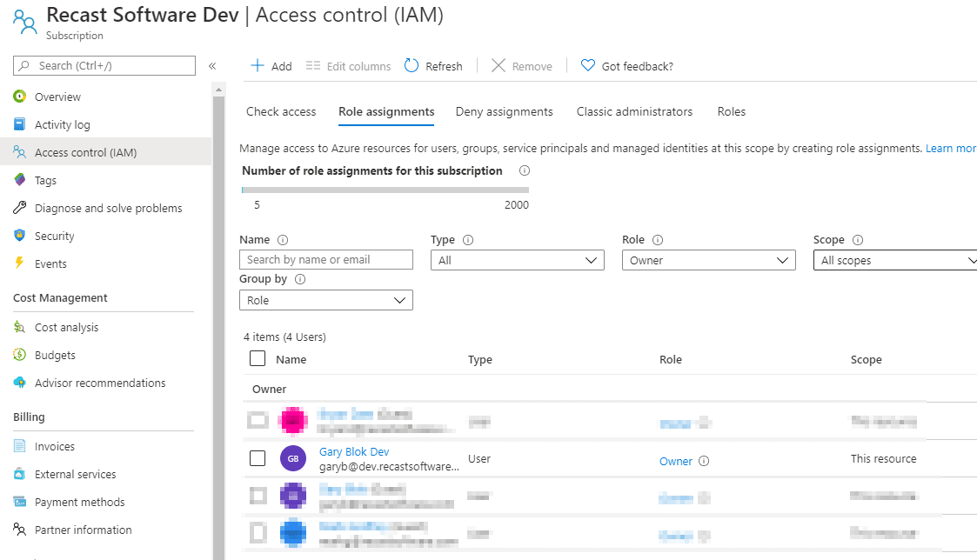The height and width of the screenshot is (560, 977).
Task: Open Gary Blok Dev user link
Action: pos(354,452)
